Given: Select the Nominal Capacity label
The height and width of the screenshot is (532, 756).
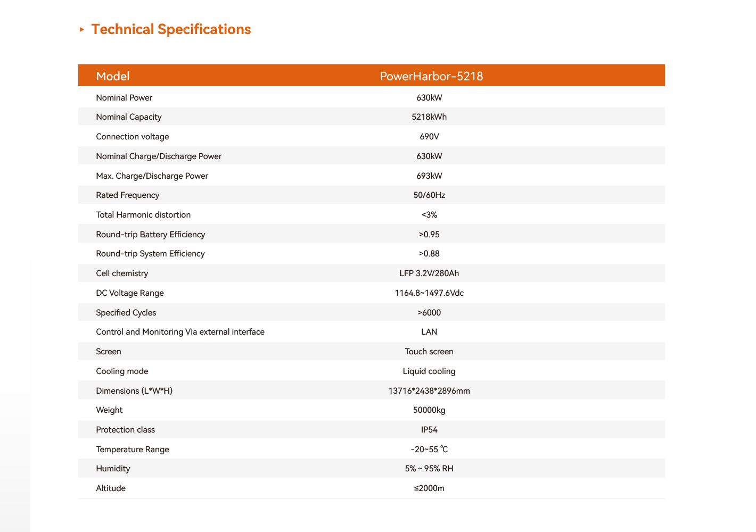Looking at the screenshot, I should point(129,117).
